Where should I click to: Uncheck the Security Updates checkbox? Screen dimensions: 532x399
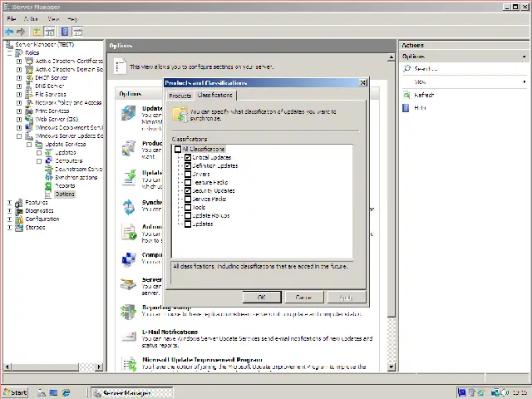pos(188,190)
